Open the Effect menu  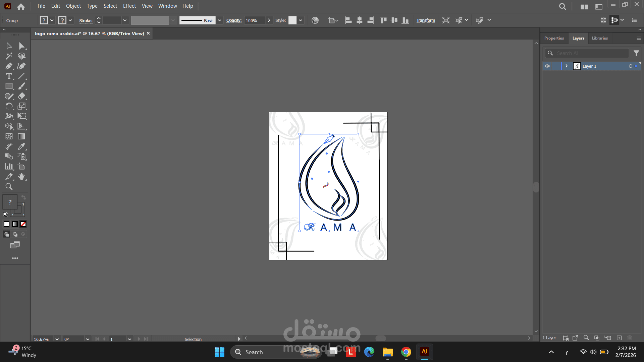(x=129, y=6)
